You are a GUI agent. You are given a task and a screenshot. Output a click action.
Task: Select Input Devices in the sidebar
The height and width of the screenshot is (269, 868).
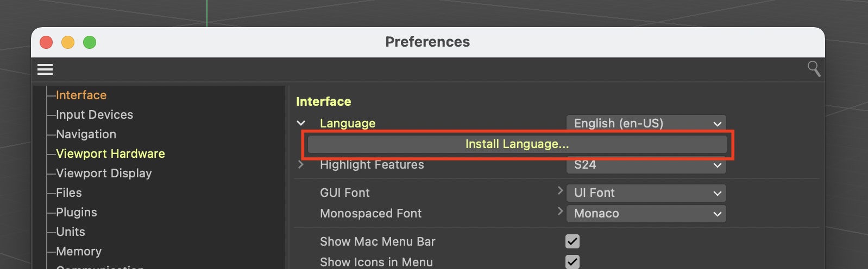[95, 115]
